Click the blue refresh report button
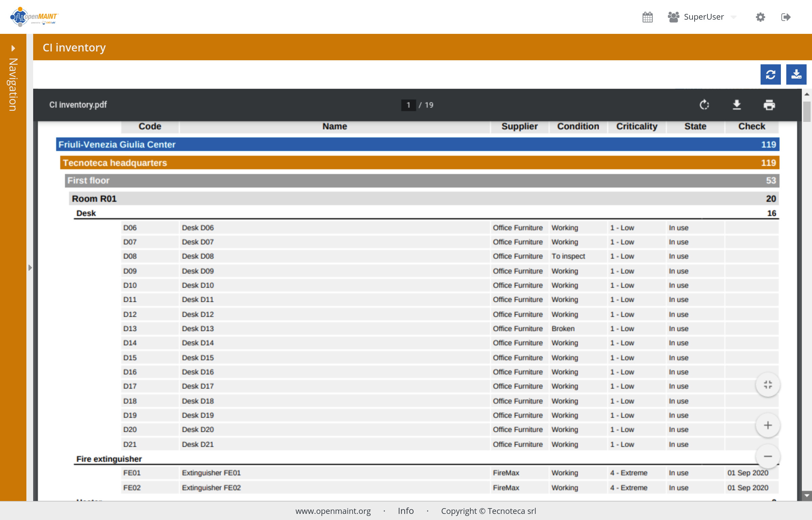 pos(770,74)
